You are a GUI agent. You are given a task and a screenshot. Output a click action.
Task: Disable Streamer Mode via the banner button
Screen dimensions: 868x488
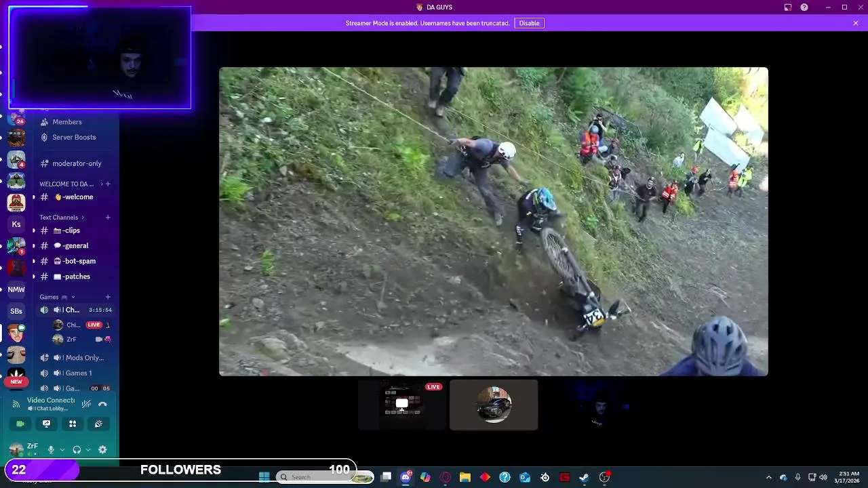(529, 23)
